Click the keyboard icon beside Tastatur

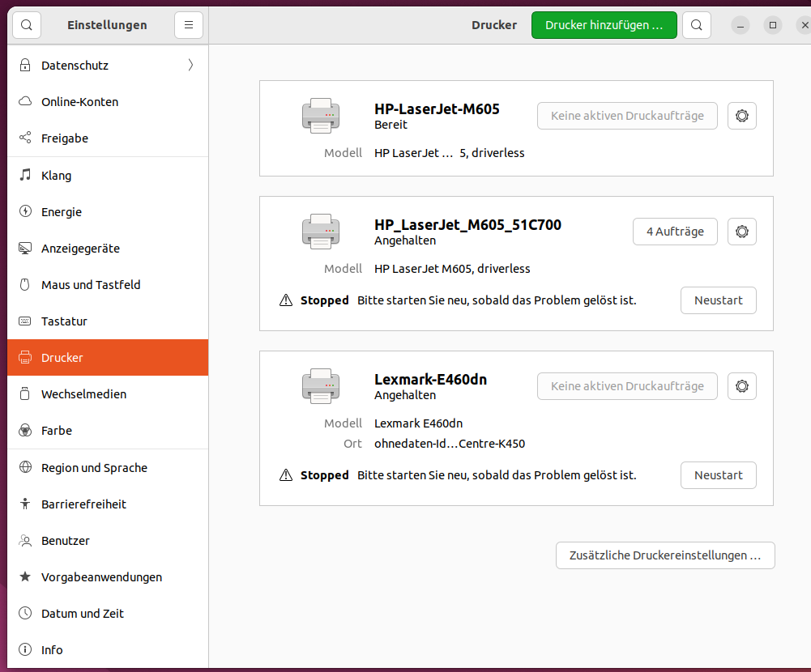click(x=25, y=321)
